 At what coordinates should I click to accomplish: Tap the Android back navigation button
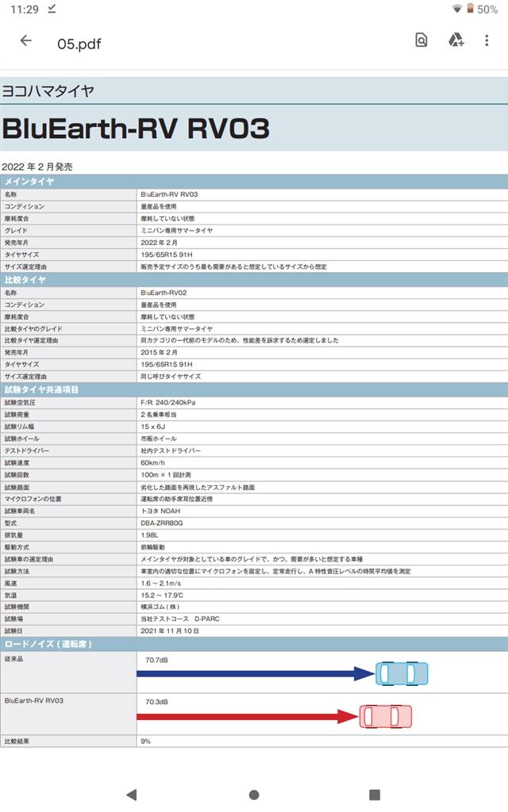point(132,795)
